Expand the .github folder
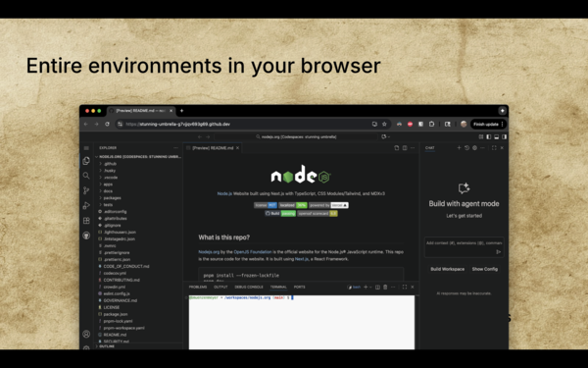This screenshot has width=588, height=368. pos(110,164)
